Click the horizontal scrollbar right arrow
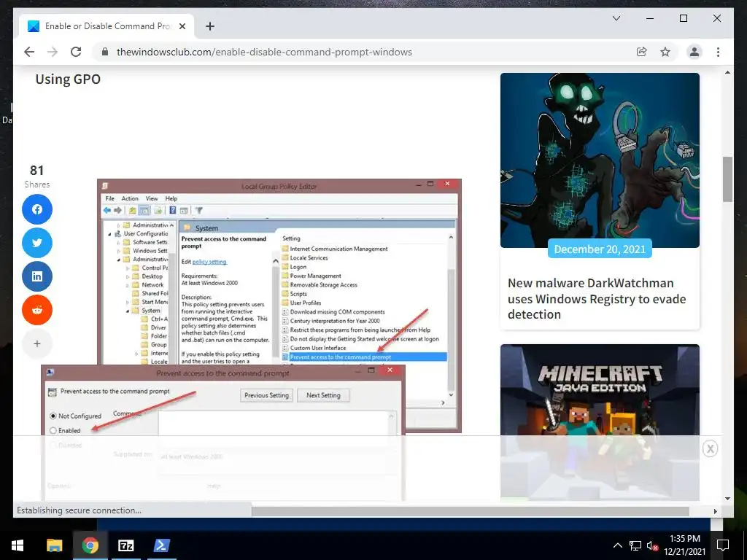The width and height of the screenshot is (747, 560). click(715, 511)
